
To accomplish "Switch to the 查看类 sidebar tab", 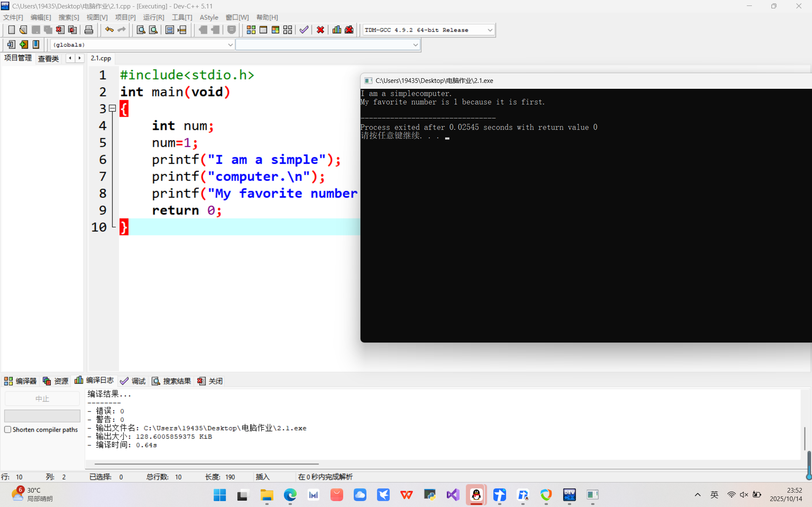I will click(48, 58).
